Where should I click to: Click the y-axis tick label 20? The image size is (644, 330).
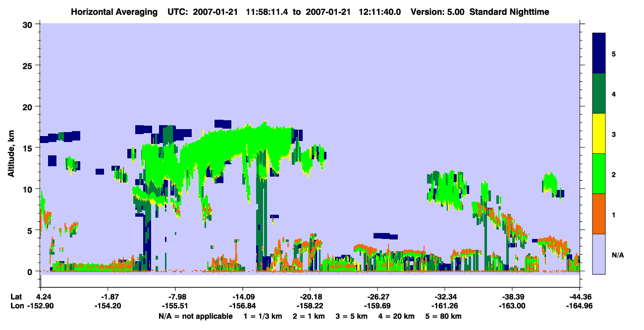pyautogui.click(x=29, y=106)
